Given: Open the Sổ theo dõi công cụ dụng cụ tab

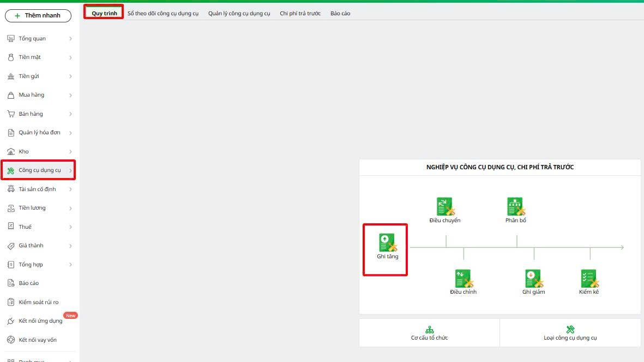Looking at the screenshot, I should pos(163,13).
